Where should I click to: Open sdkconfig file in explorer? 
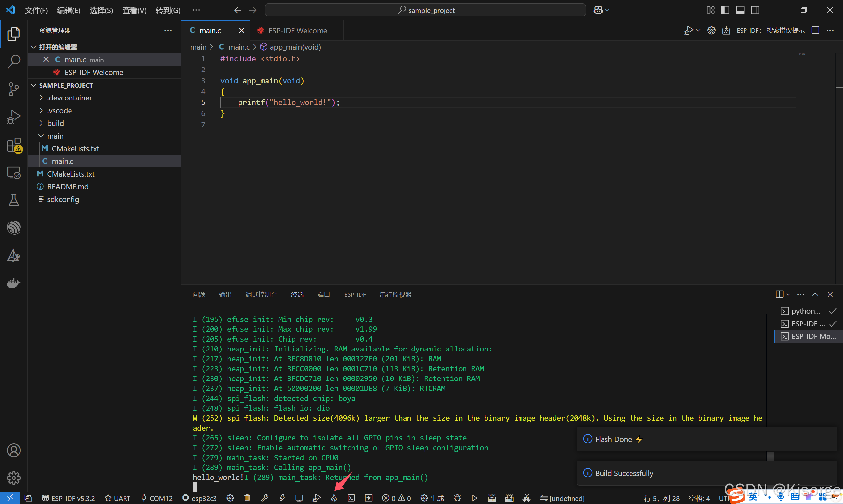tap(104, 199)
